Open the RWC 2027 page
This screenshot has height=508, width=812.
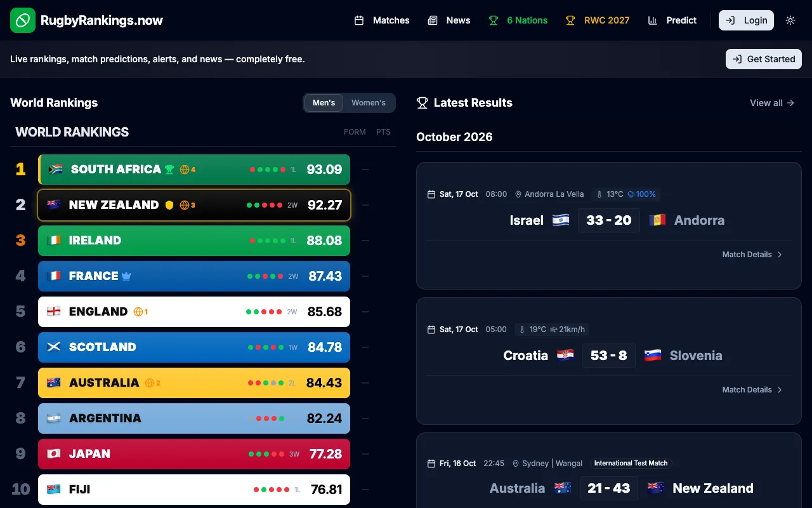click(598, 20)
